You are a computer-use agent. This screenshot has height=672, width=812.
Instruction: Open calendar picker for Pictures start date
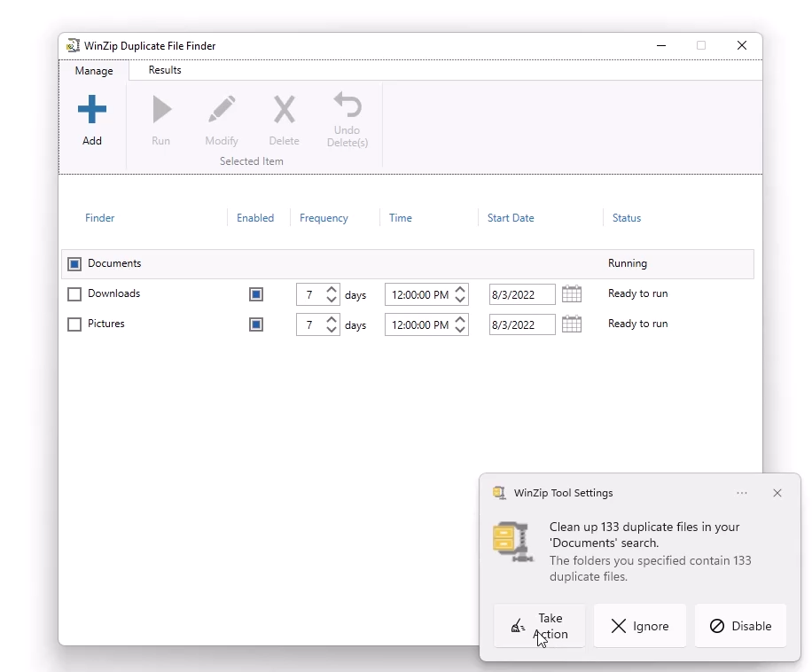(x=572, y=324)
